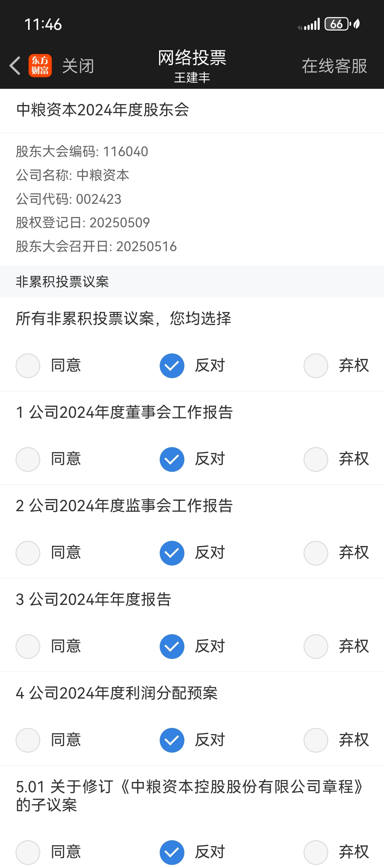Tap the orange 东方财富 logo icon
Screen dimensions: 384x868
point(40,65)
